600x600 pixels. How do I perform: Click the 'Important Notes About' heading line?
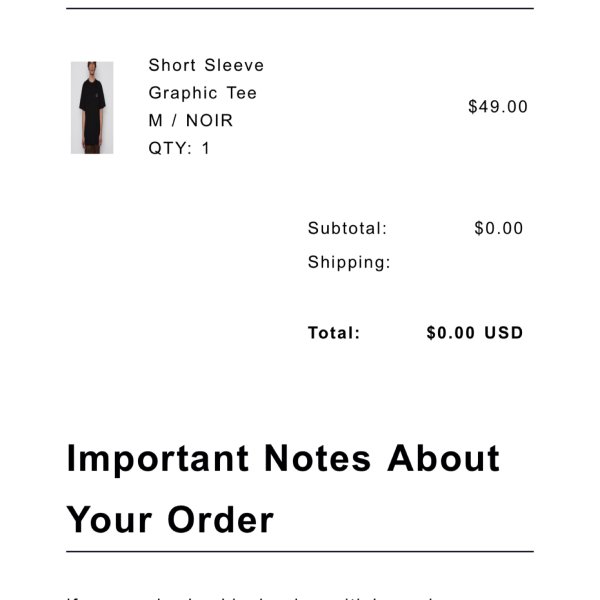pos(283,459)
